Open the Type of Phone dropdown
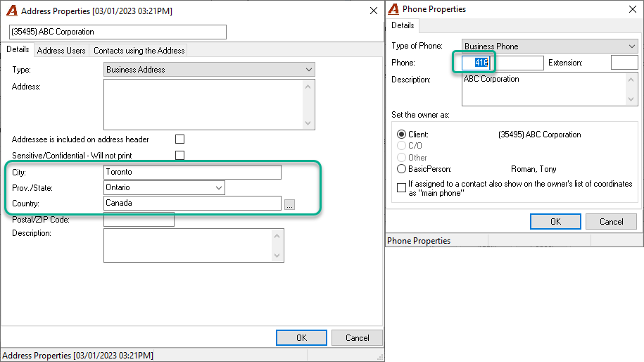This screenshot has height=362, width=644. [550, 46]
